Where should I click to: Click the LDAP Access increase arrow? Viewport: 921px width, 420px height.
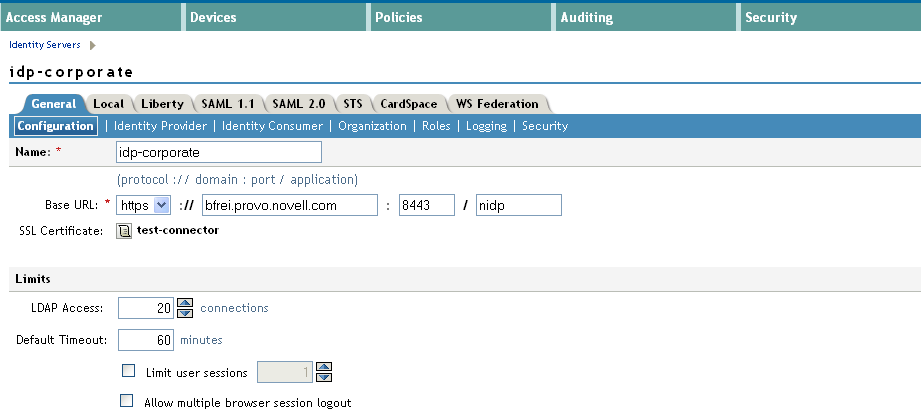[184, 303]
